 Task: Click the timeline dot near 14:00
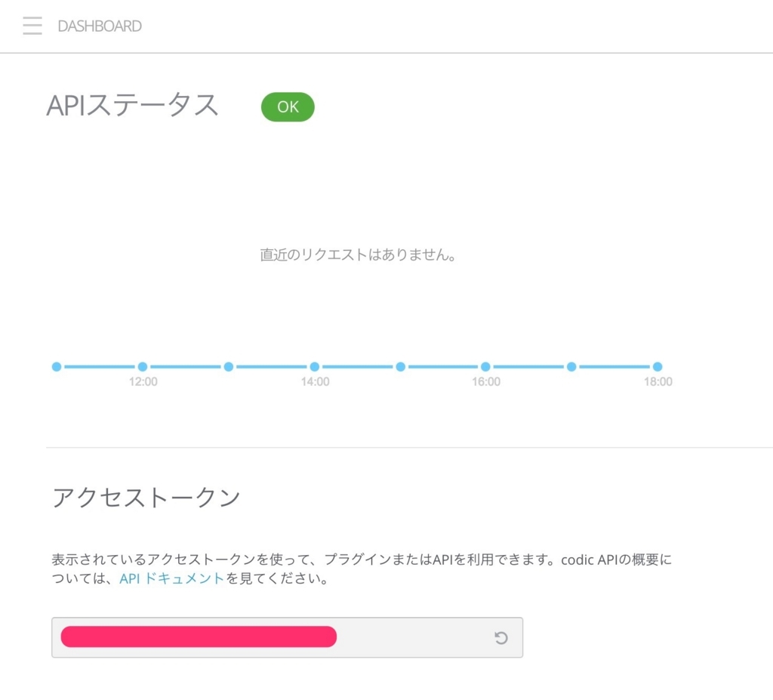[x=315, y=366]
